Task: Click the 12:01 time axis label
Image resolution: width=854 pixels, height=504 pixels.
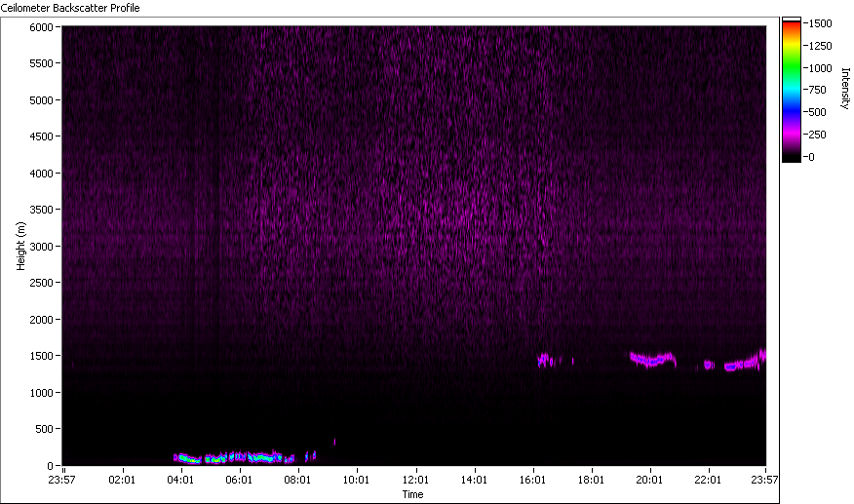Action: pos(415,480)
